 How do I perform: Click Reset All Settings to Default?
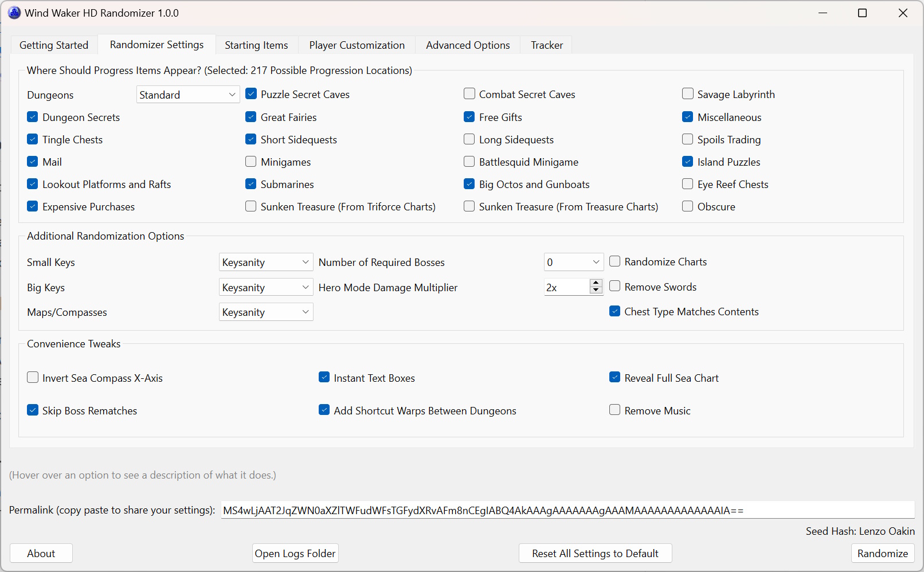pos(595,553)
